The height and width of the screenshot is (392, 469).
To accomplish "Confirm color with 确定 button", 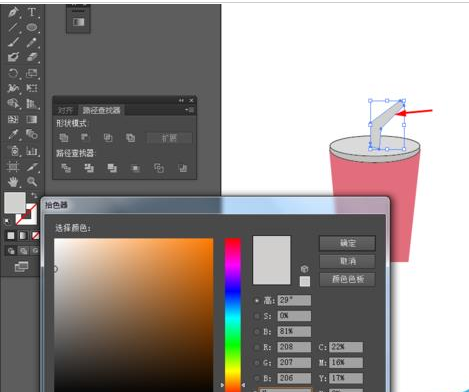I will coord(347,243).
